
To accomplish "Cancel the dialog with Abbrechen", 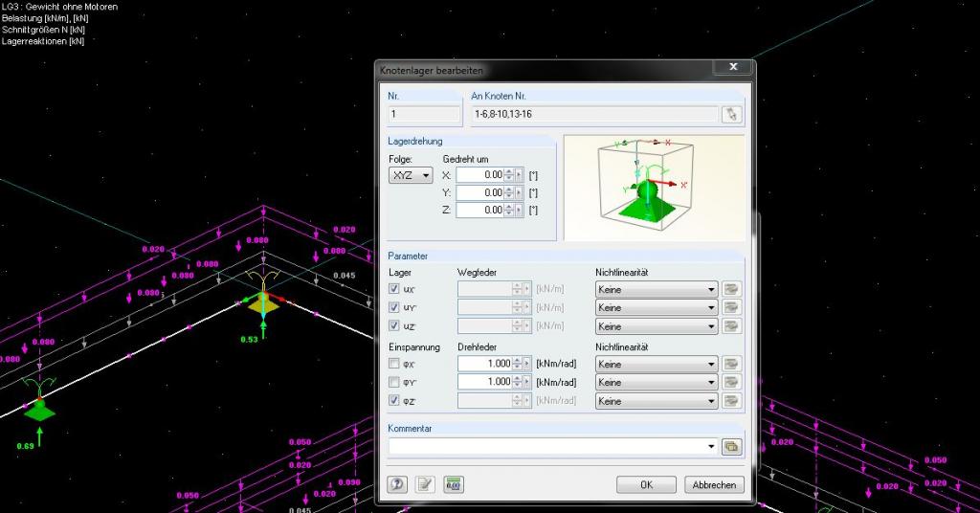I will pos(714,485).
